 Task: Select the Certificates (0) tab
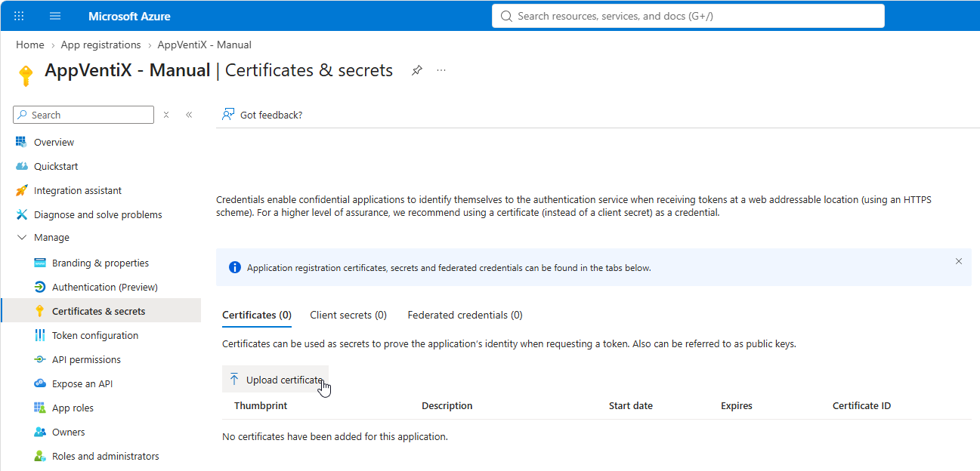[x=257, y=315]
